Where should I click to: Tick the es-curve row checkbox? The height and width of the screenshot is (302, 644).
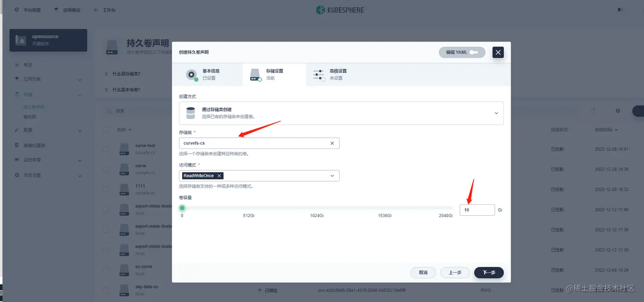[106, 270]
